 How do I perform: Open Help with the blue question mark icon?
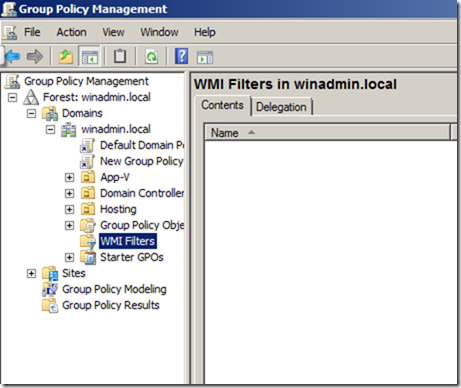[x=182, y=56]
